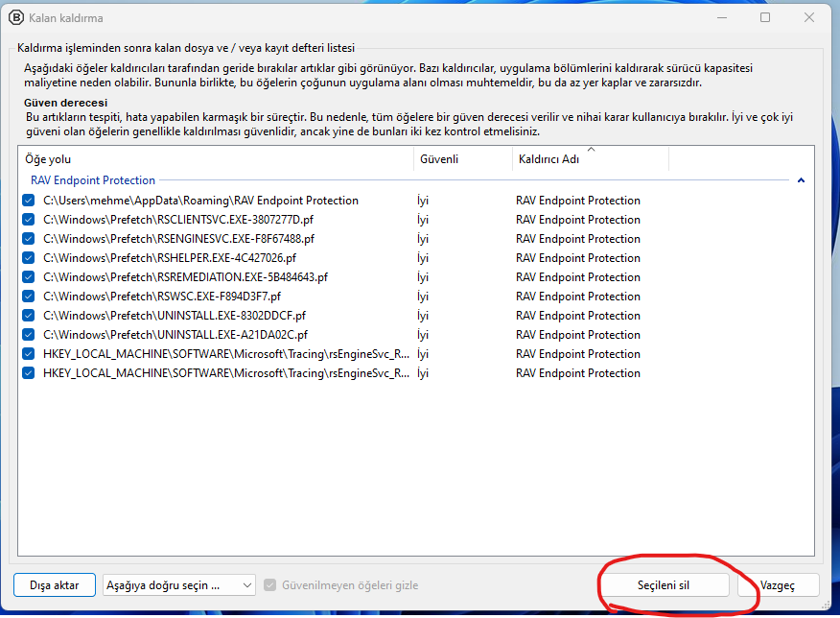The width and height of the screenshot is (840, 618).
Task: Toggle checkbox for RSENGINESVC.EXE-F8F67488.pf
Action: [x=29, y=239]
